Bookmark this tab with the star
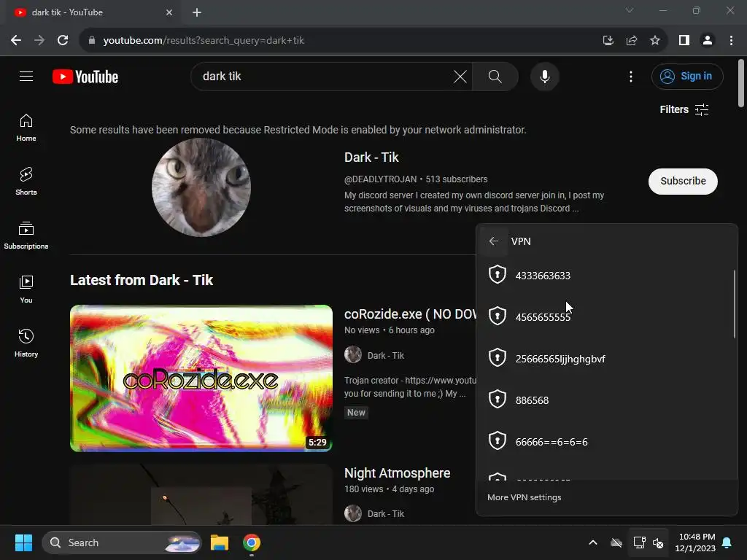Image resolution: width=747 pixels, height=560 pixels. coord(655,41)
